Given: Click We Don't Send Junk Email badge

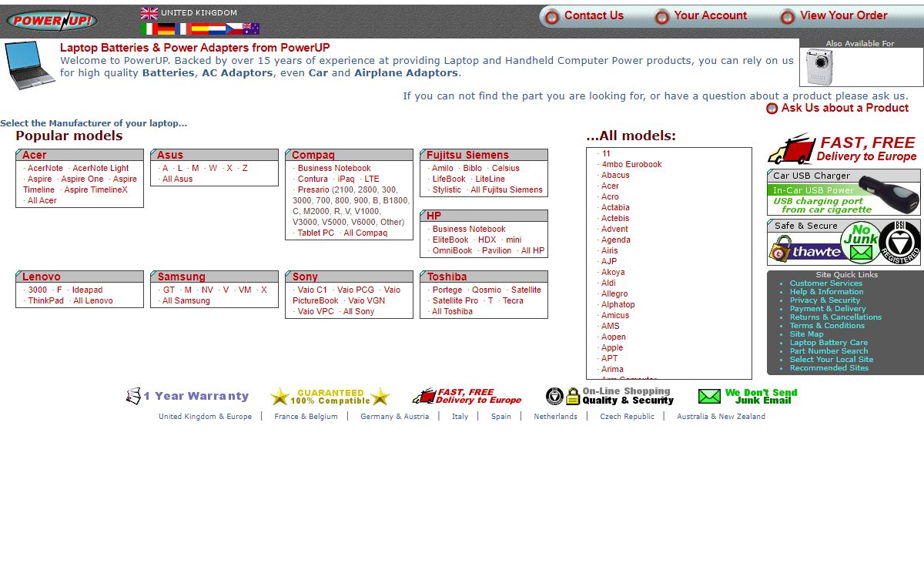Looking at the screenshot, I should 748,397.
